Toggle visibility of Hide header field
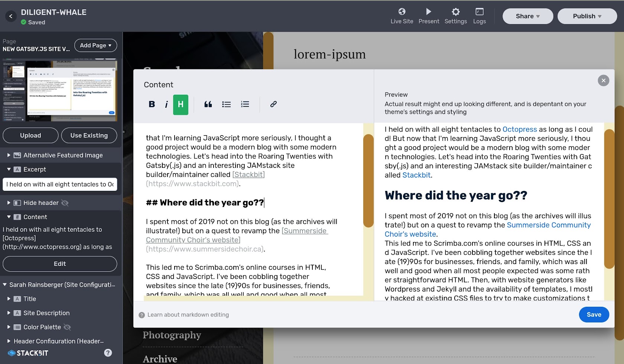The width and height of the screenshot is (624, 364). [65, 203]
